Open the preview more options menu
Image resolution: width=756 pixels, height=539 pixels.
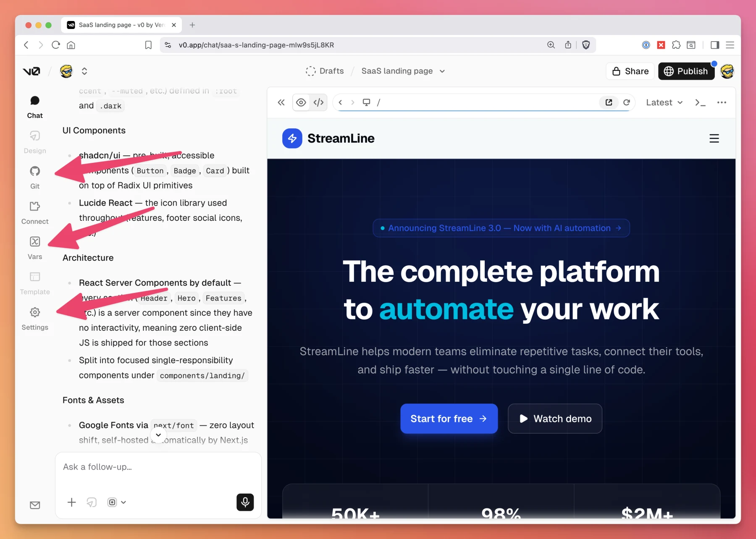pos(722,102)
